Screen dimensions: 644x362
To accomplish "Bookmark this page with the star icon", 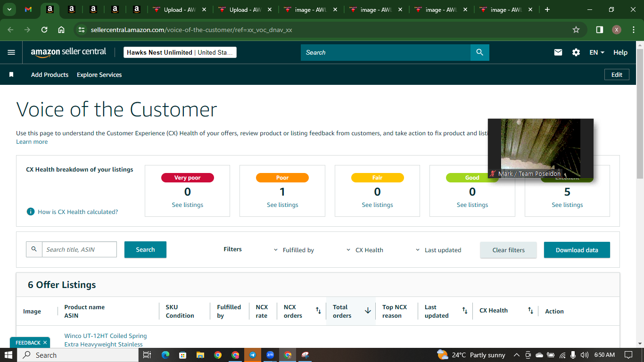I will (576, 30).
